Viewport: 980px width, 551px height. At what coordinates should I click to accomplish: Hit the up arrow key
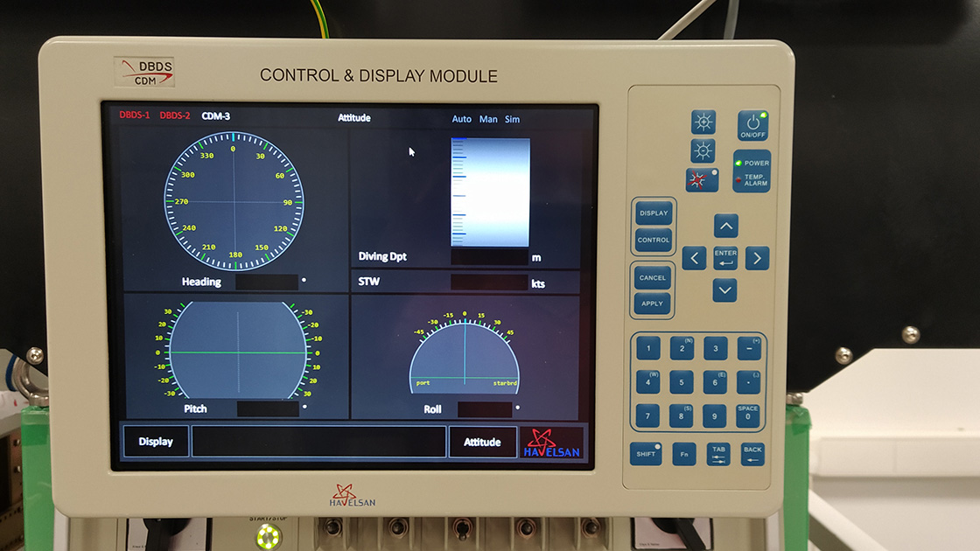point(725,227)
